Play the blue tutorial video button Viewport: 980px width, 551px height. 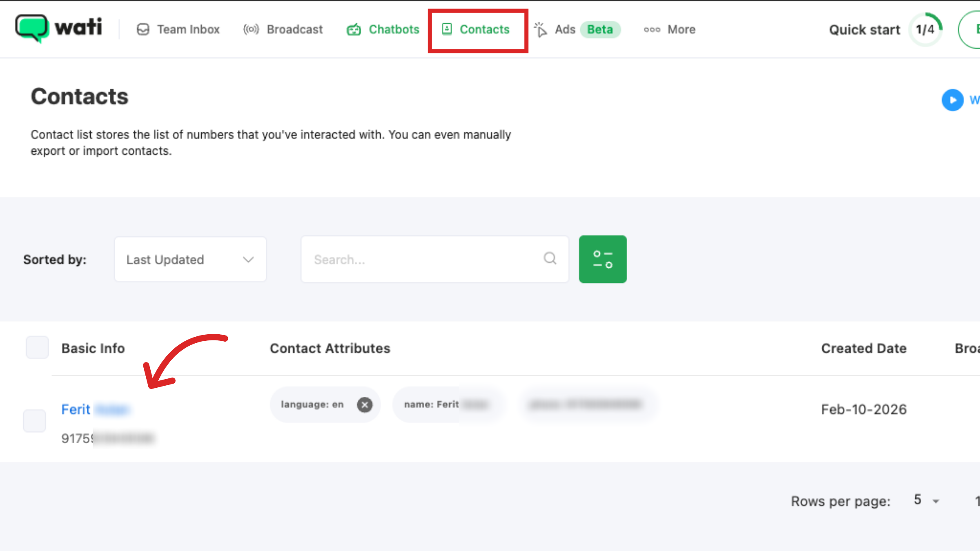952,100
